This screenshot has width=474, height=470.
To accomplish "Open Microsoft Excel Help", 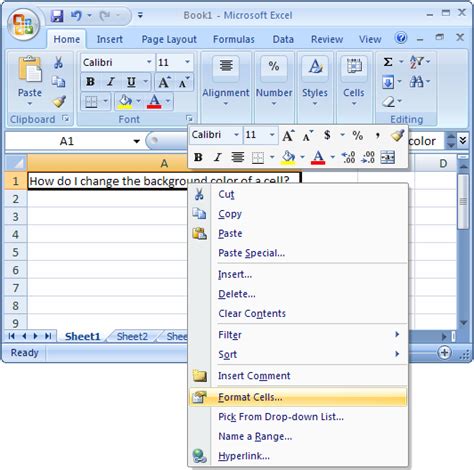I will tap(401, 38).
